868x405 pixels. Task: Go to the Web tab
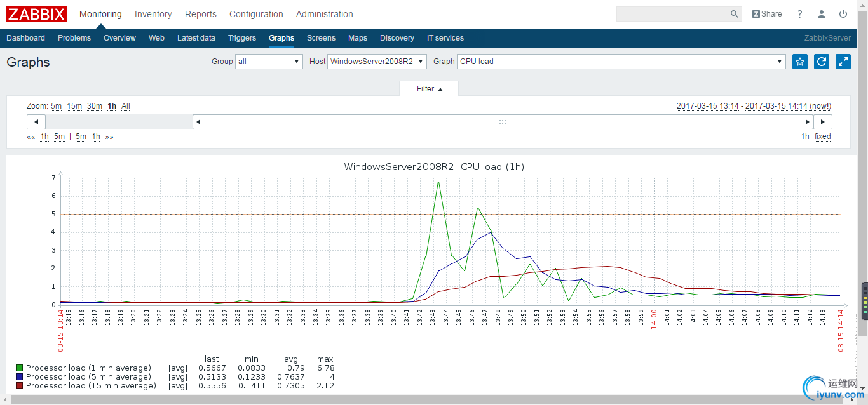156,38
